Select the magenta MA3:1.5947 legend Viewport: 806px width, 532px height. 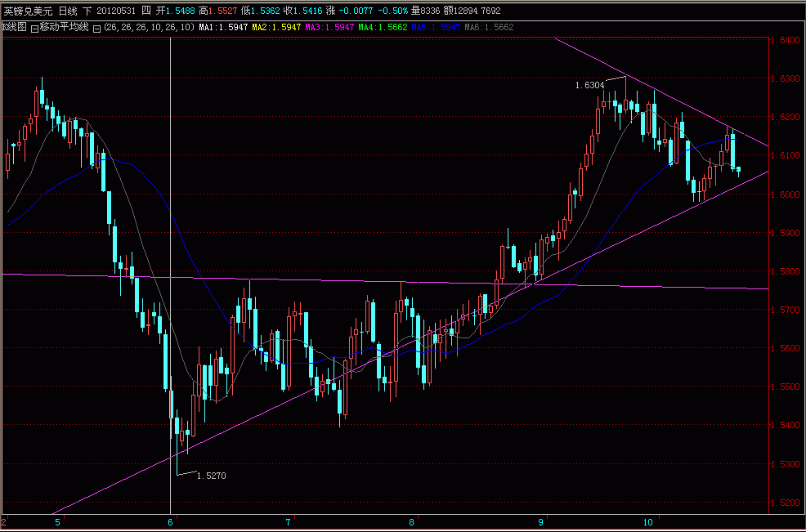(x=329, y=27)
